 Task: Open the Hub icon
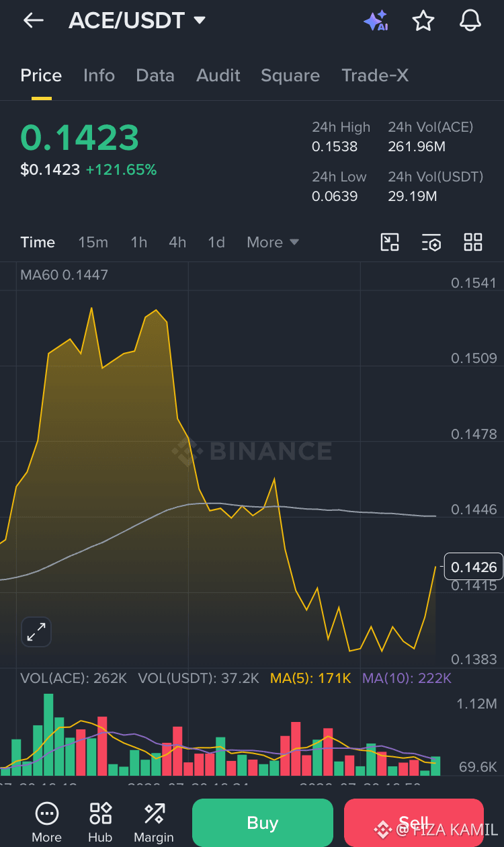tap(100, 822)
